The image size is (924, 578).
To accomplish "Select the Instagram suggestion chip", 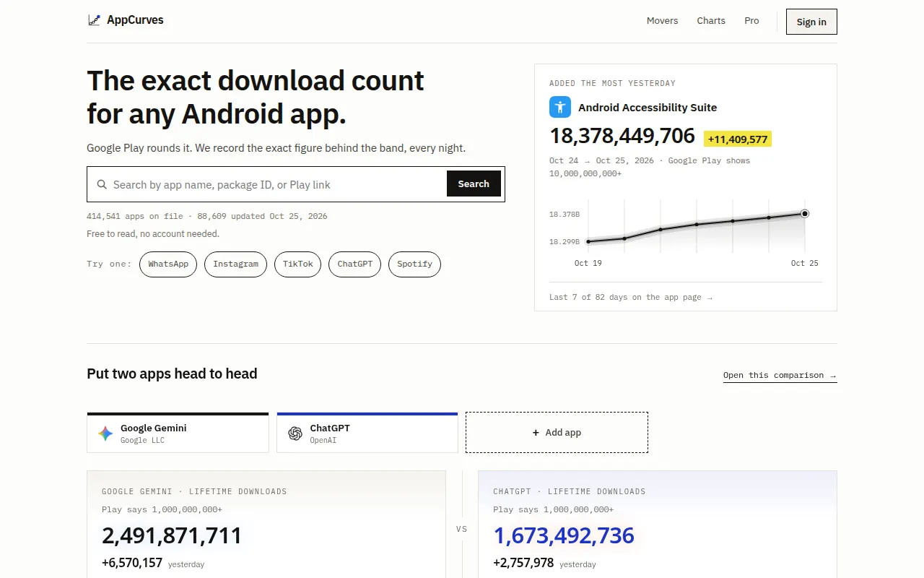I will click(x=235, y=264).
